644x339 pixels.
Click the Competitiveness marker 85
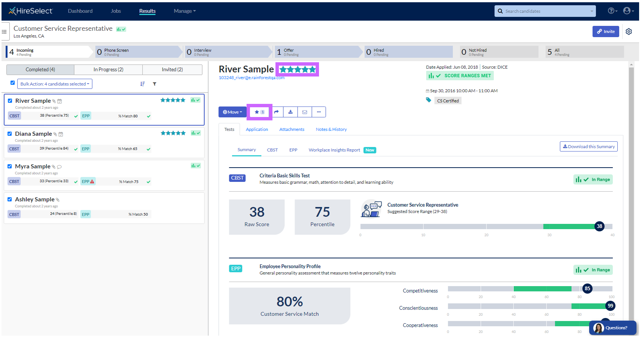point(587,289)
